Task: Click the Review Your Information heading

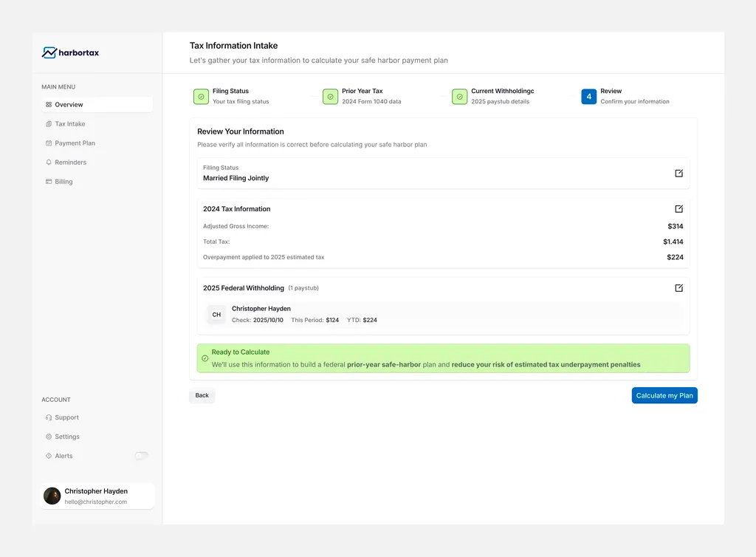Action: coord(241,131)
